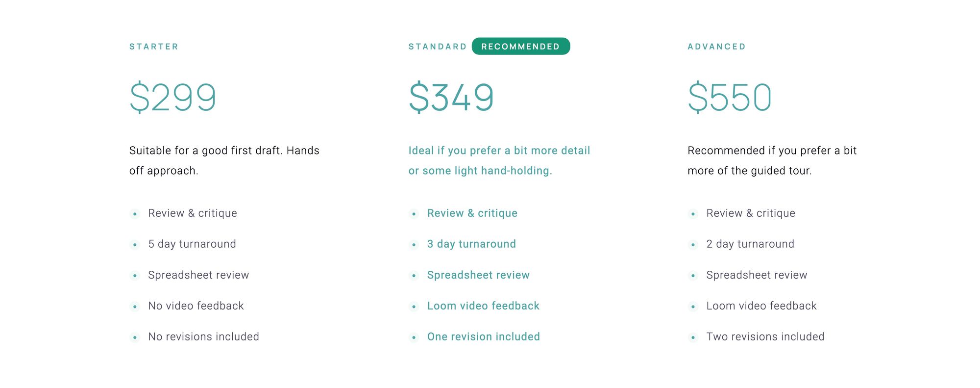Click Ideal if you prefer description
980x388 pixels.
click(x=499, y=160)
